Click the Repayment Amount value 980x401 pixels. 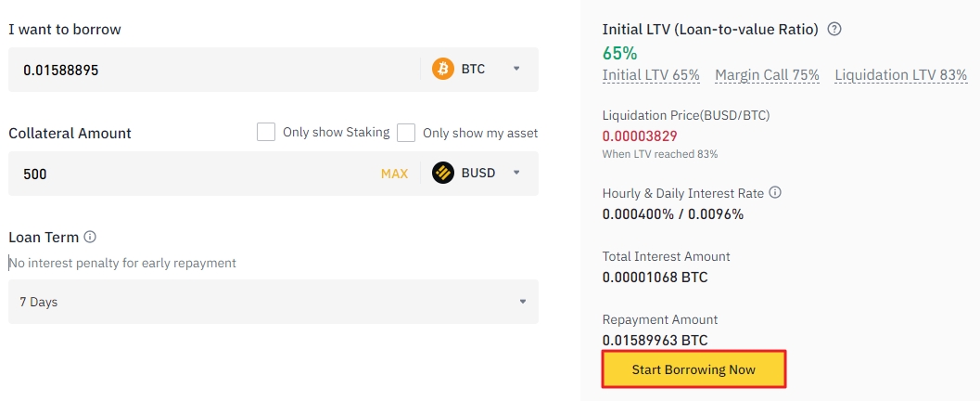pyautogui.click(x=655, y=341)
